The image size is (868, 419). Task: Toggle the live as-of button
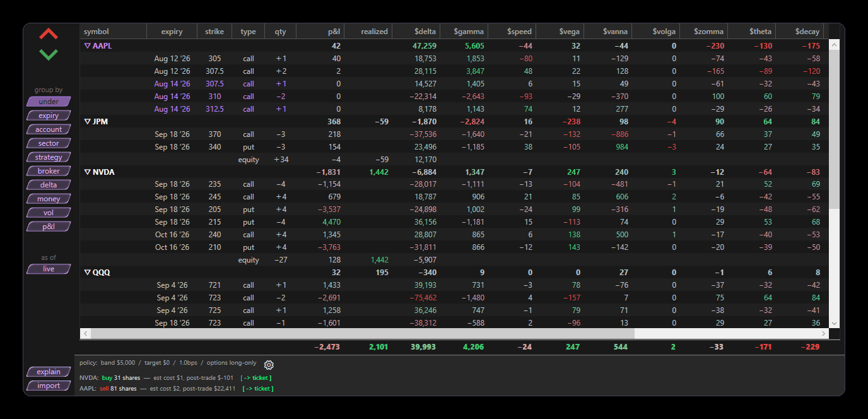tap(49, 269)
